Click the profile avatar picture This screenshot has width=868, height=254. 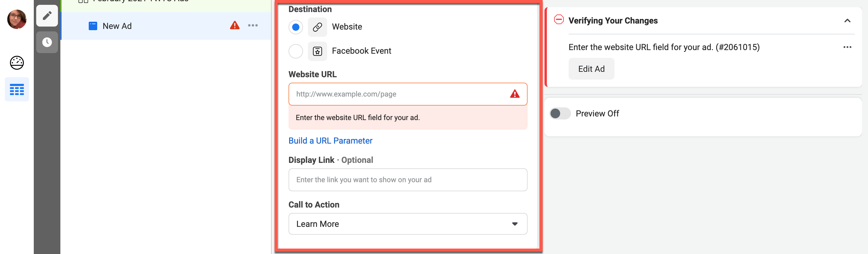17,19
